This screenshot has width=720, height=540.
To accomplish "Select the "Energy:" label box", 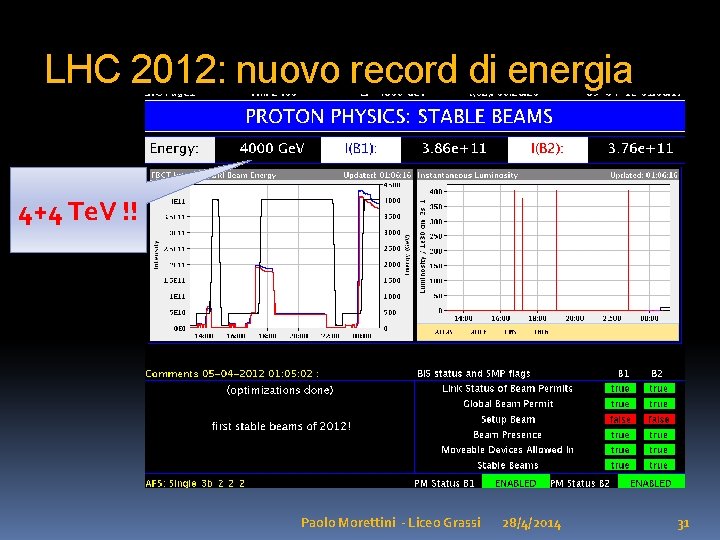I will (x=180, y=149).
